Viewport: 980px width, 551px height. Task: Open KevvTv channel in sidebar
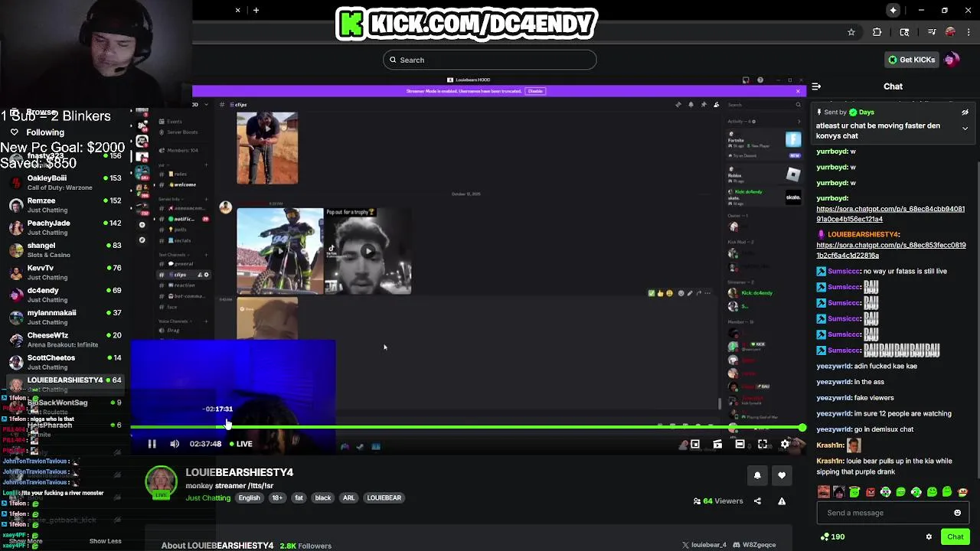pos(65,272)
